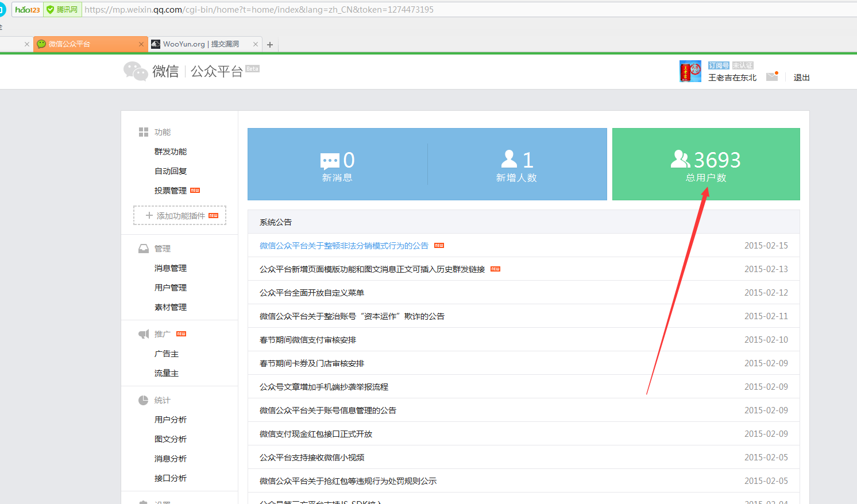Click the 3693 总用户数 green panel

coord(706,164)
